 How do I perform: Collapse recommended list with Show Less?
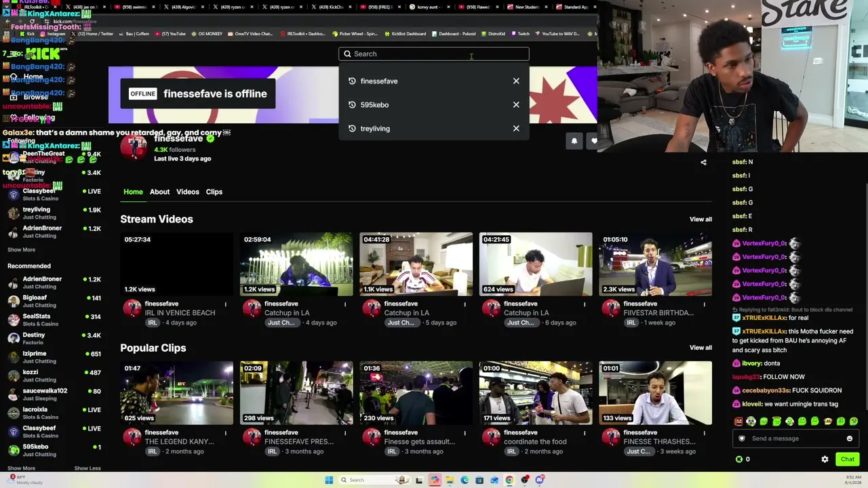click(87, 468)
